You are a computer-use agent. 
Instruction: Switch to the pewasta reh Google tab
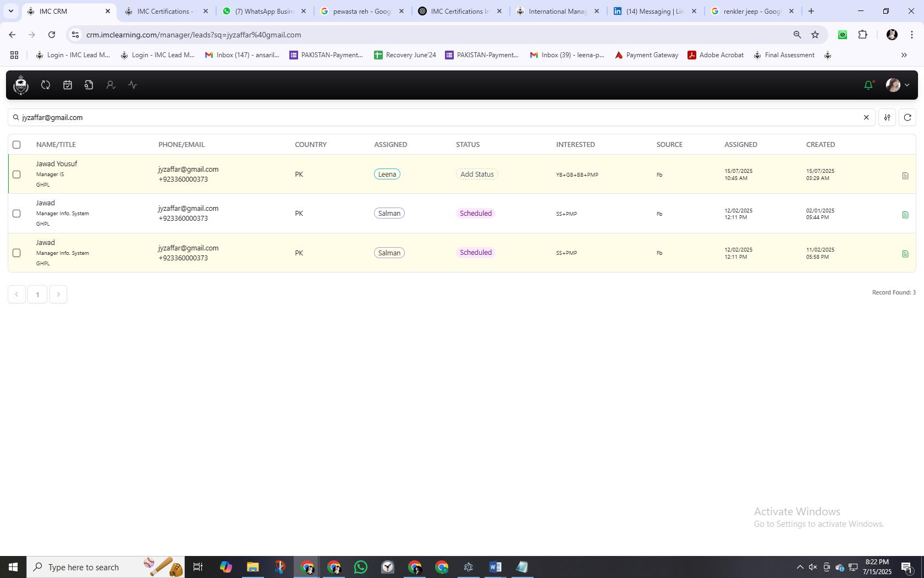click(x=362, y=11)
